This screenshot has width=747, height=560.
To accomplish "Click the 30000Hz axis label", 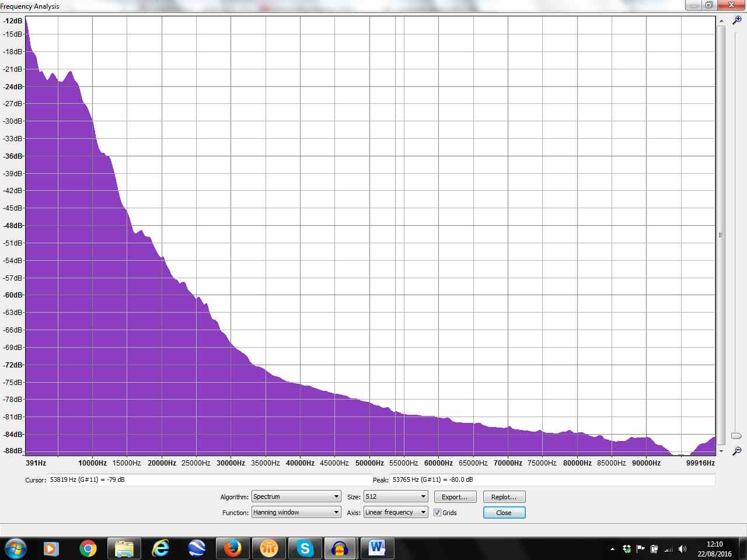I will (231, 463).
